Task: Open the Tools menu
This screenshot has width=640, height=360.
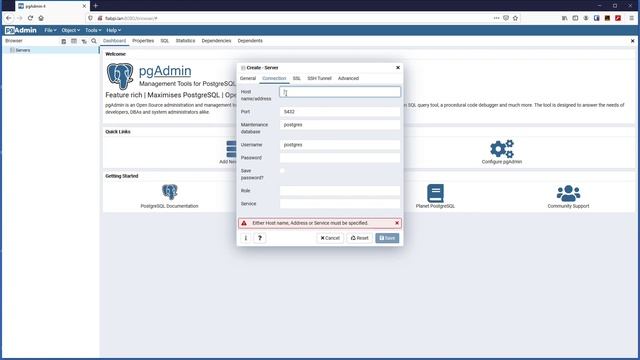Action: [93, 30]
